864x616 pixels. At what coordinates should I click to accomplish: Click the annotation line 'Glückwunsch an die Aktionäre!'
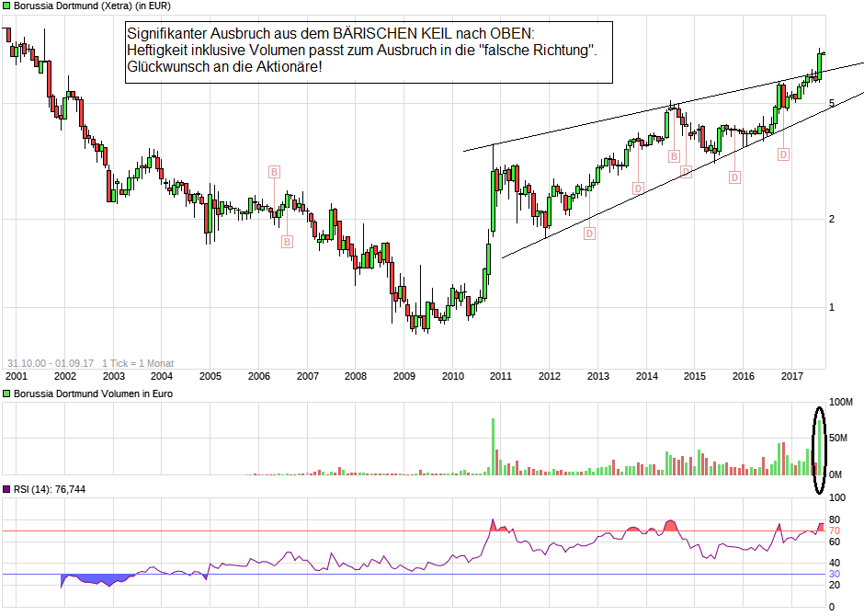point(224,67)
